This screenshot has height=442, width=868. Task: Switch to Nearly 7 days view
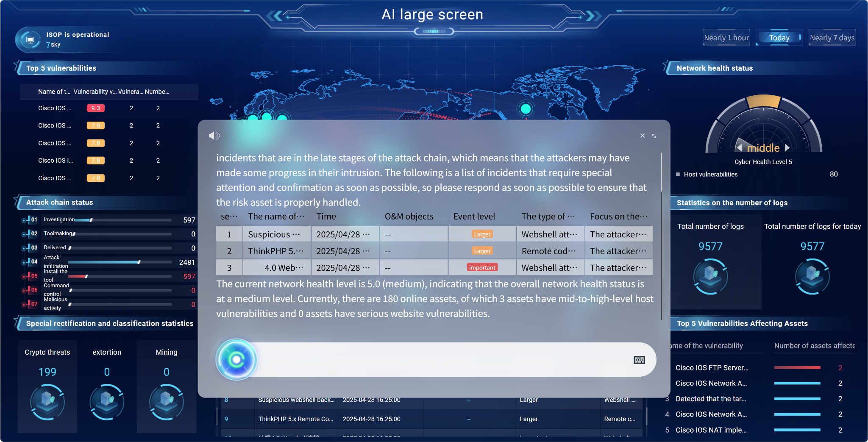[832, 38]
